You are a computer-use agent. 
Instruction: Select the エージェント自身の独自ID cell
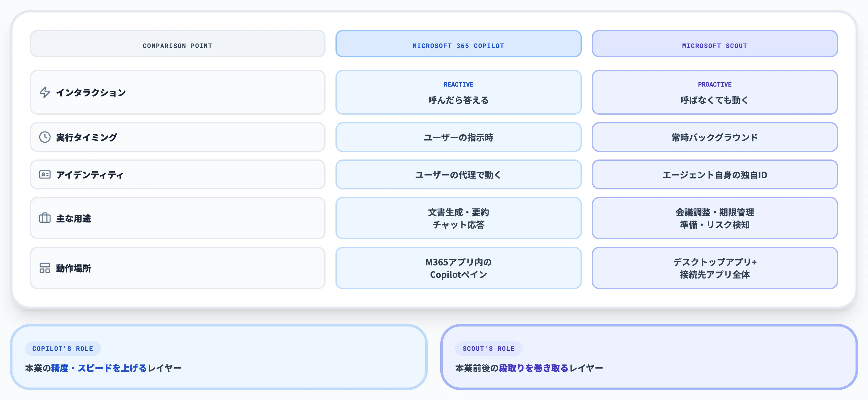click(x=714, y=174)
